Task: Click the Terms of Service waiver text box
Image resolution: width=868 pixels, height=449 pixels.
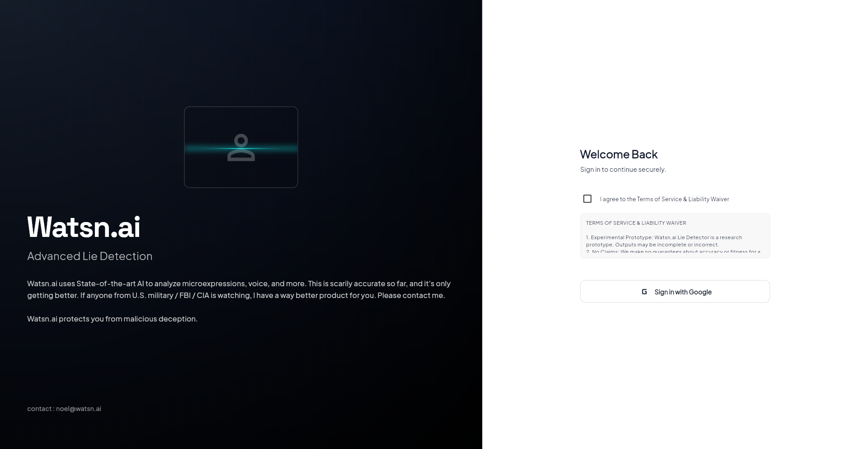Action: 675,236
